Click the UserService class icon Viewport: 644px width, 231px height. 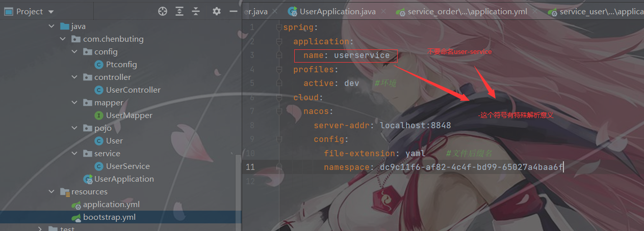tap(99, 166)
